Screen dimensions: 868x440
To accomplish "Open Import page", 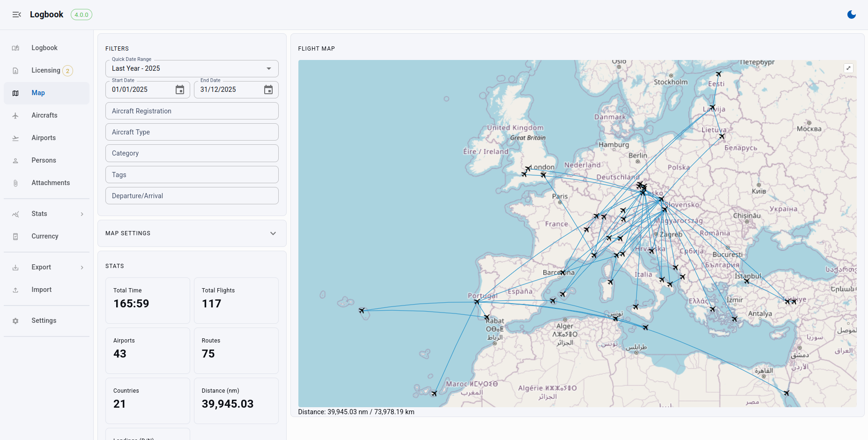I will (x=46, y=290).
